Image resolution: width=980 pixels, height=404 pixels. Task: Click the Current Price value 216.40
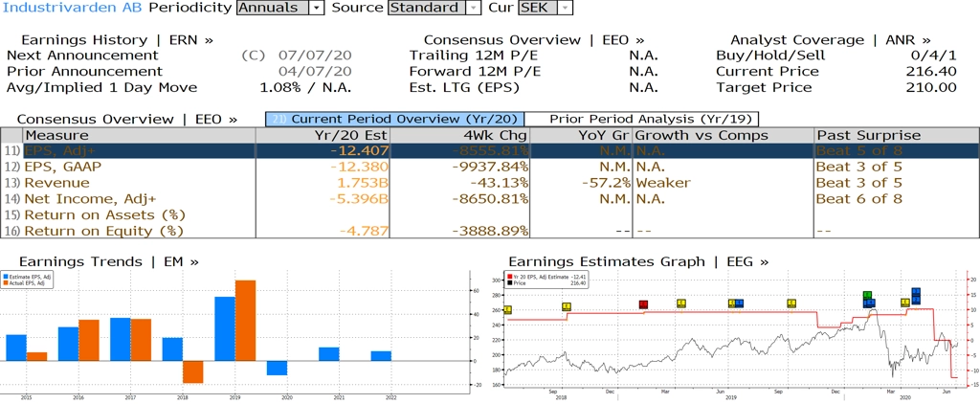tap(931, 71)
